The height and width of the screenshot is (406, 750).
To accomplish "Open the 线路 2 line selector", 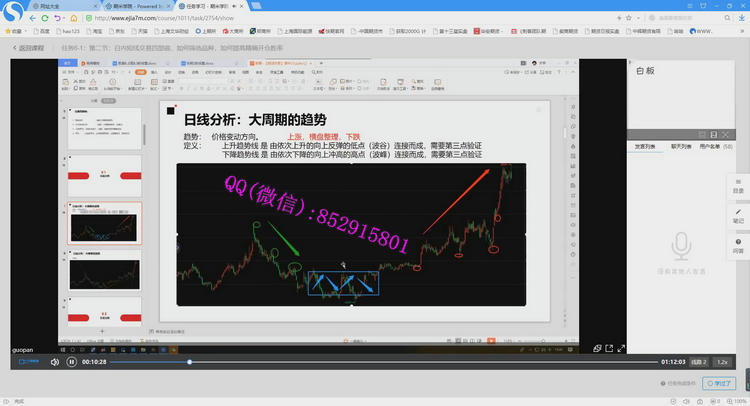I will pos(697,361).
